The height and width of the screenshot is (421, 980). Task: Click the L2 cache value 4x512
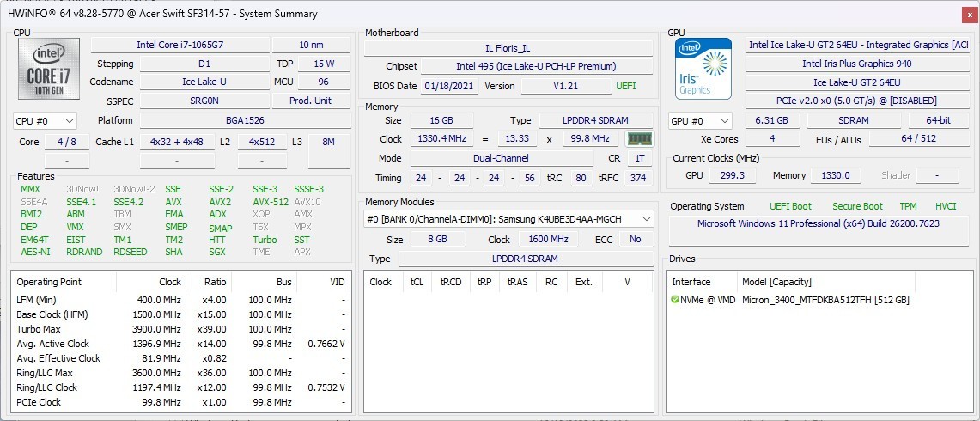click(263, 142)
